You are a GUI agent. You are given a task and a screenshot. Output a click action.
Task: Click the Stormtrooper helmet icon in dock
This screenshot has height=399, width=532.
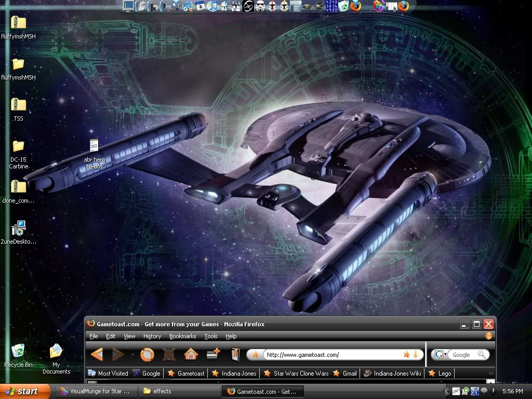[260, 6]
